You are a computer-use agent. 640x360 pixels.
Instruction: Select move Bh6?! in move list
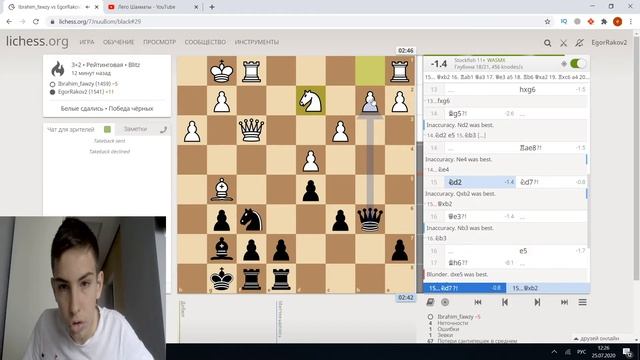[480, 263]
